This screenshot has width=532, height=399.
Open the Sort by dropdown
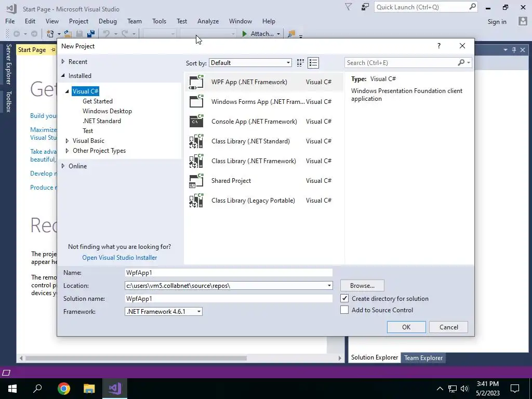[250, 63]
